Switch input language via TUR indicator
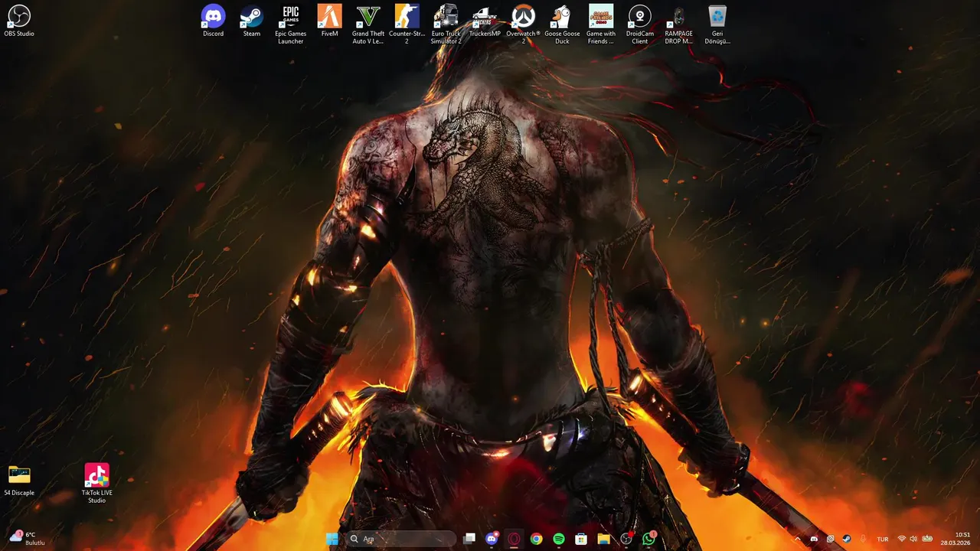This screenshot has height=551, width=980. [883, 539]
